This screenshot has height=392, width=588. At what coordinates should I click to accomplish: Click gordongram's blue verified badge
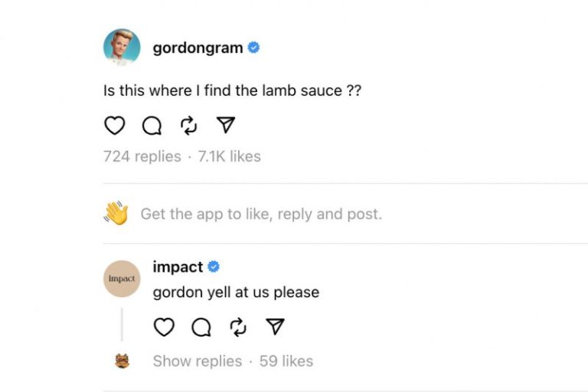253,47
